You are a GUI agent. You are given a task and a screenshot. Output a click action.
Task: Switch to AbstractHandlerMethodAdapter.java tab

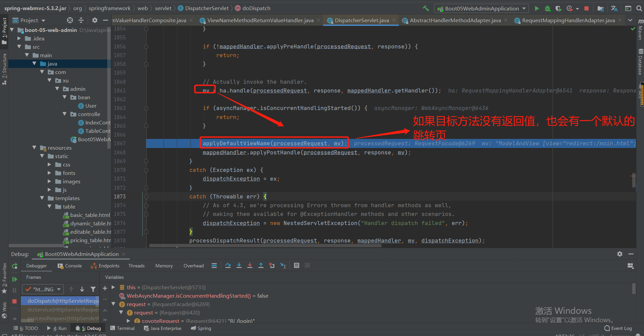click(x=455, y=21)
